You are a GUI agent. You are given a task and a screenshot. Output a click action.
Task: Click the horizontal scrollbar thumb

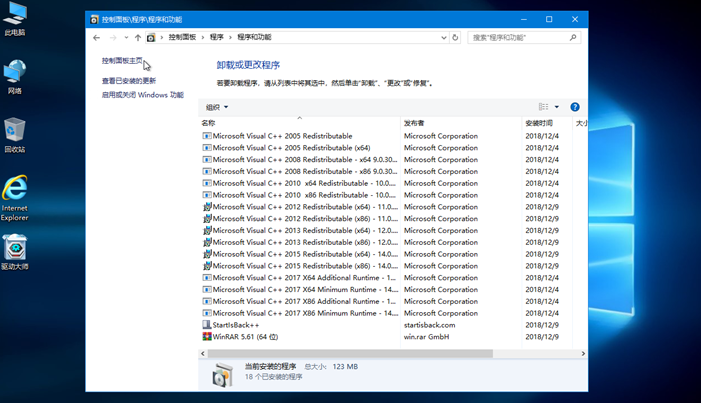[350, 353]
